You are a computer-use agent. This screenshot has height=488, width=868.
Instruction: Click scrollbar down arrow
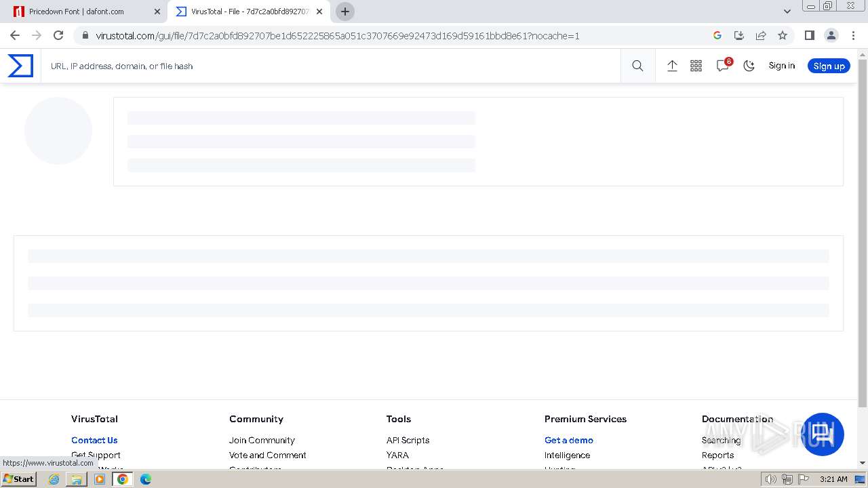863,463
